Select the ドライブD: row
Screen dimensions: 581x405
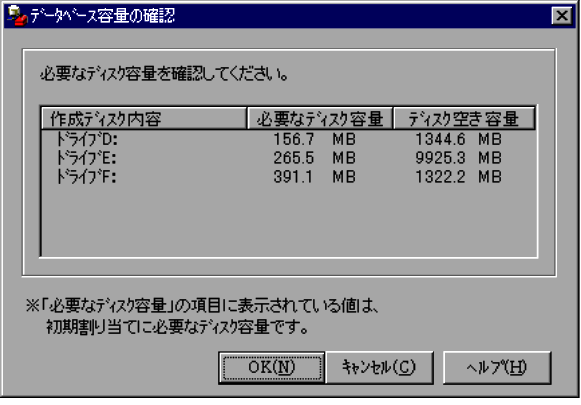(x=288, y=139)
